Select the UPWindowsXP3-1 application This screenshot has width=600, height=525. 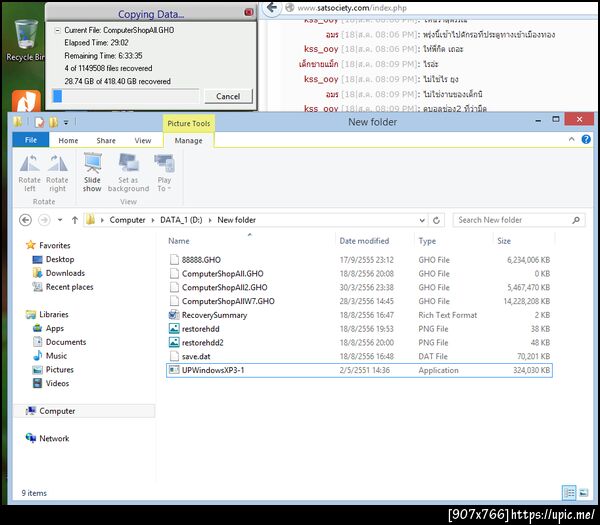coord(359,370)
